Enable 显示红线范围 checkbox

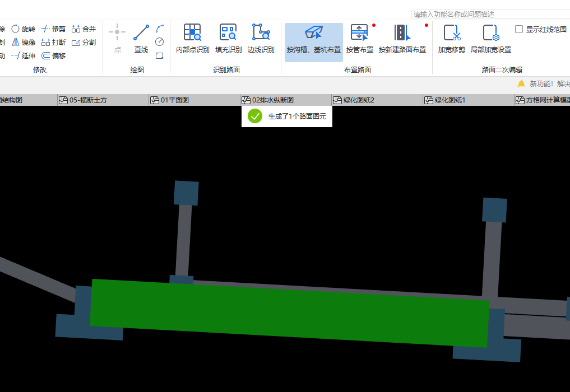point(519,29)
